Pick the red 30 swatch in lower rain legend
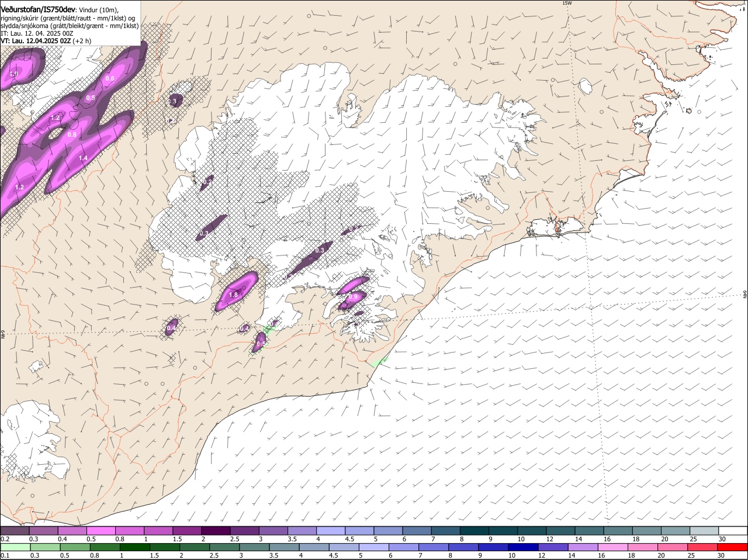Screen dimensions: 748x560 coord(732,548)
